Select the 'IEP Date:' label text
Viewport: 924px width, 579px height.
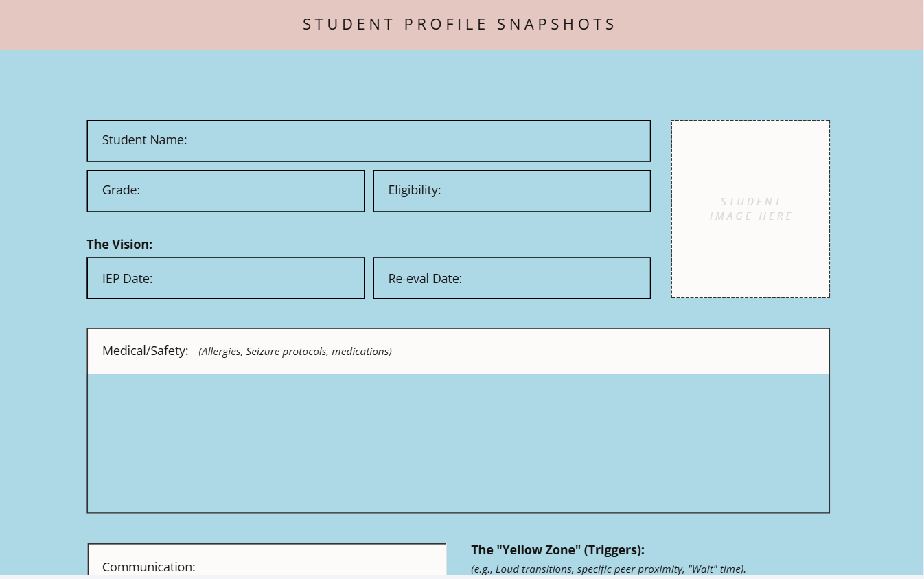(127, 279)
